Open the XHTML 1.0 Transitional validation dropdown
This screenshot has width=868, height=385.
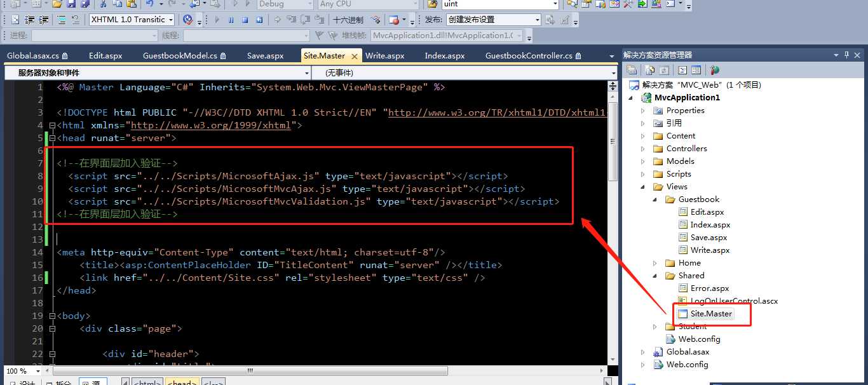[171, 20]
